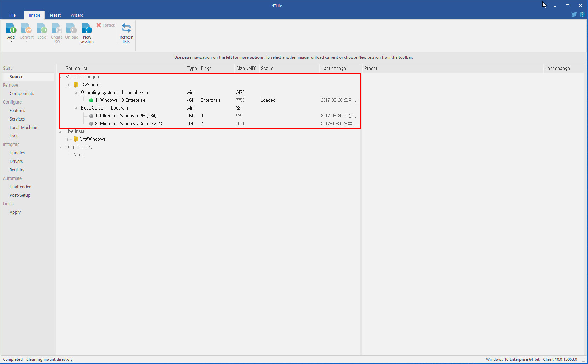Click green status dot of Windows 10 Enterprise
This screenshot has height=364, width=588.
coord(91,100)
